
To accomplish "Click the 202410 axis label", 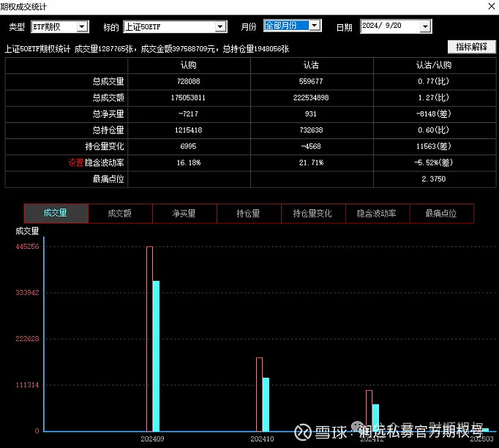I will point(262,439).
